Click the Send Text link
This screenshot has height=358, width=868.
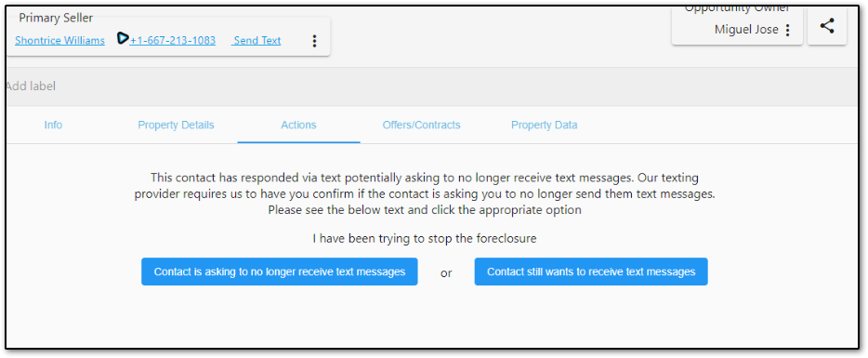(256, 41)
